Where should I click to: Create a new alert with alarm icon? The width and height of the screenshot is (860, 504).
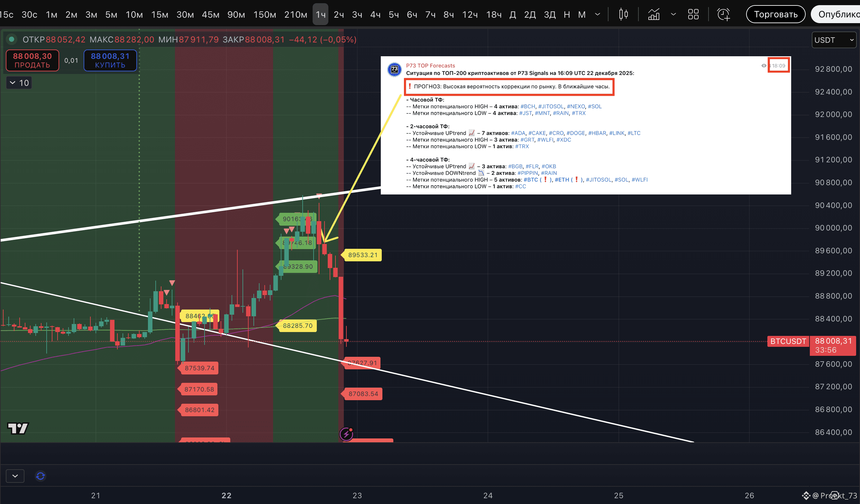[x=723, y=14]
